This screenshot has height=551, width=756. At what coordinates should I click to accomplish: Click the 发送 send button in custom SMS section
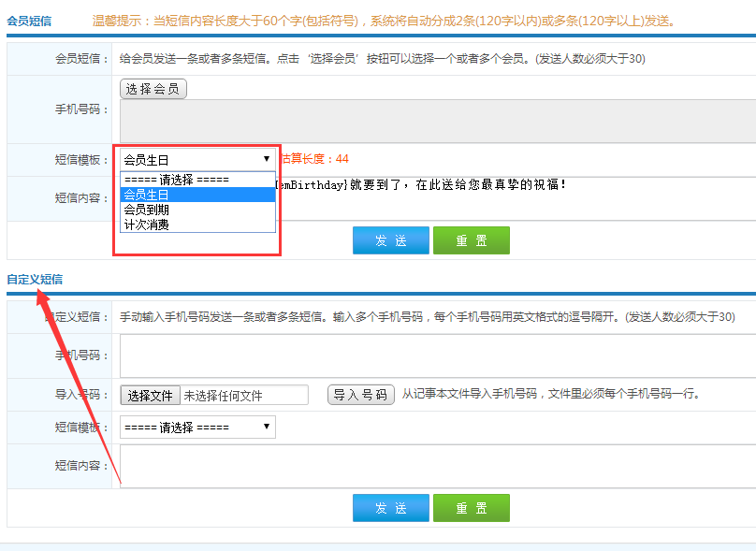pos(390,509)
